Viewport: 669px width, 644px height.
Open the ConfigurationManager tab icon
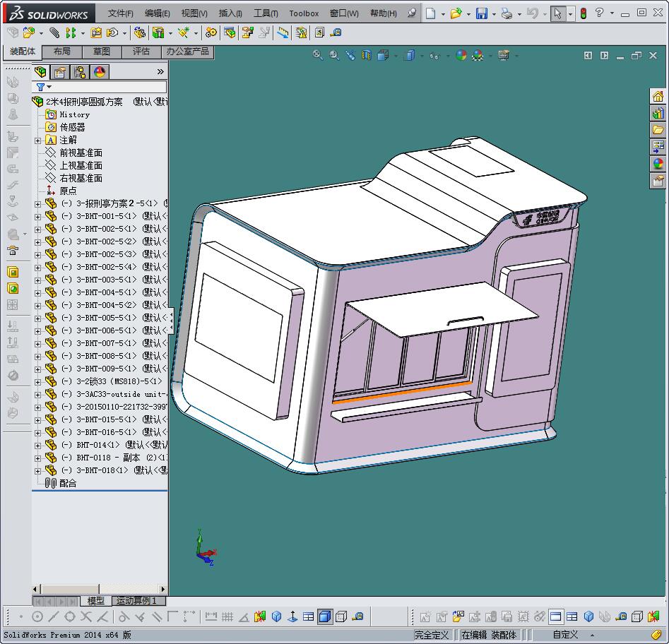80,71
